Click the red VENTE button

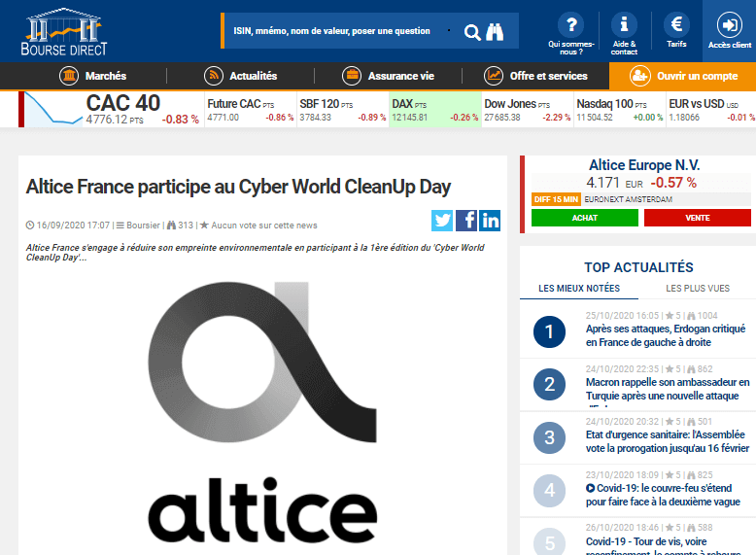point(697,218)
